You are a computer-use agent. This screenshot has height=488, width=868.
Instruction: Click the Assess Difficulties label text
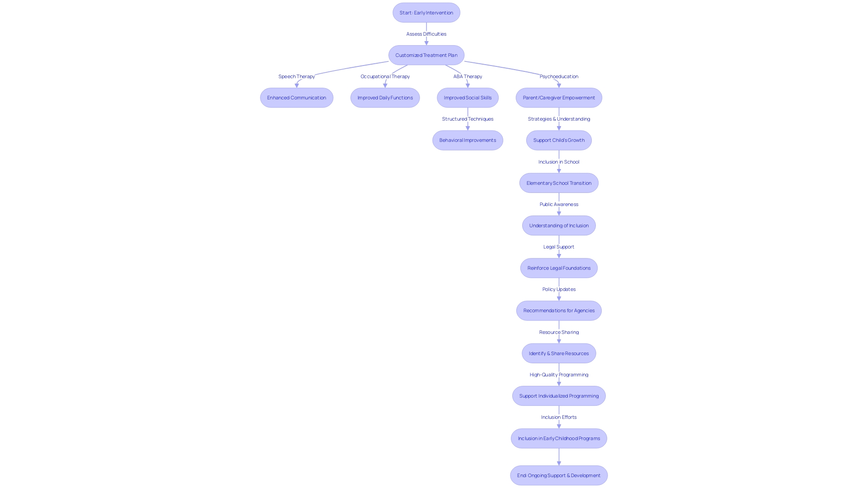426,33
